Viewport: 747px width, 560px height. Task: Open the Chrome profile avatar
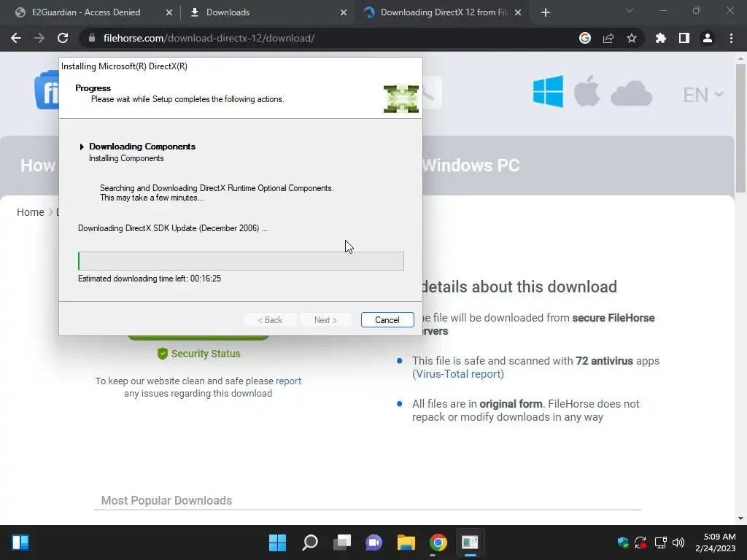click(x=708, y=38)
